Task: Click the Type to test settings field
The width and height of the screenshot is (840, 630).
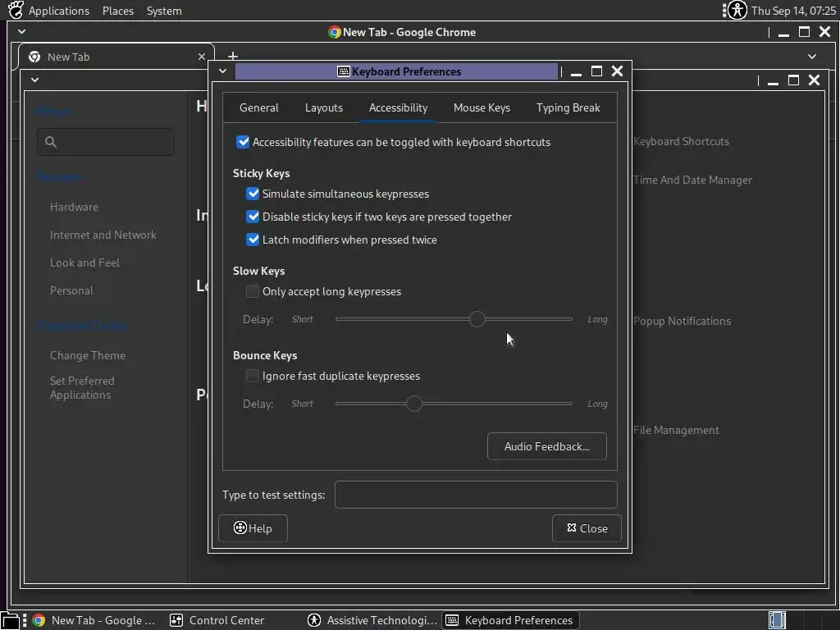Action: point(476,495)
